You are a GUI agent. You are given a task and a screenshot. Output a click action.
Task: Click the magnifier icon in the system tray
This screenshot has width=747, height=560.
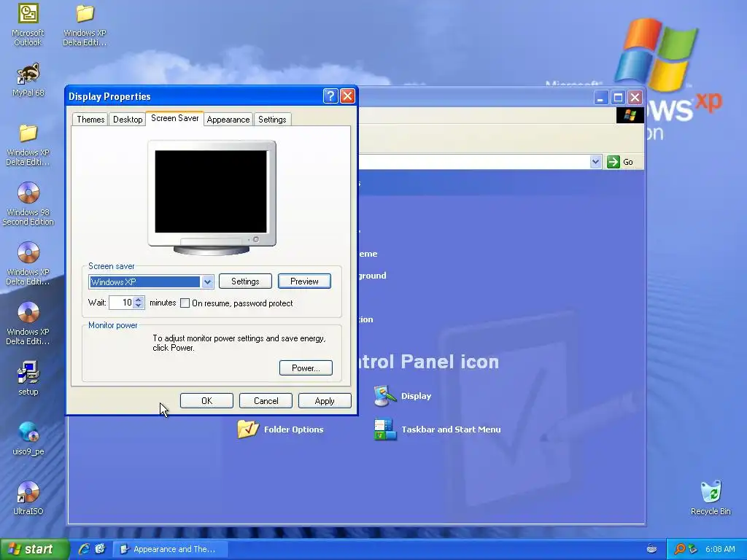pyautogui.click(x=679, y=549)
